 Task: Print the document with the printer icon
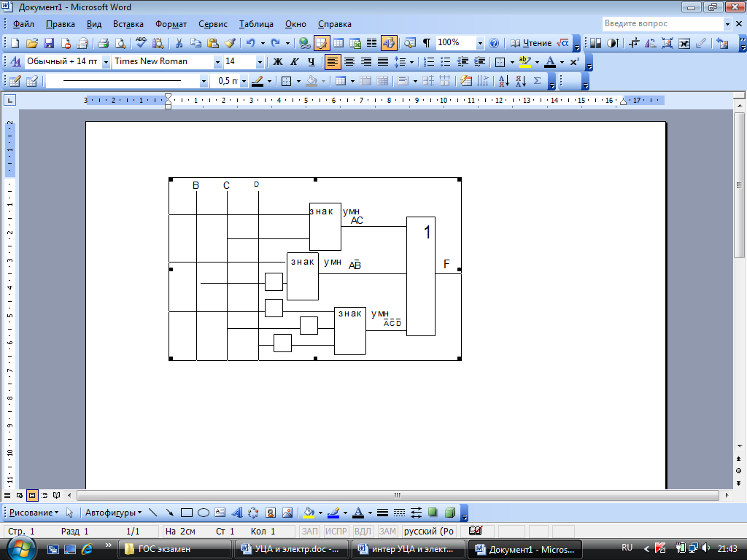pos(104,43)
